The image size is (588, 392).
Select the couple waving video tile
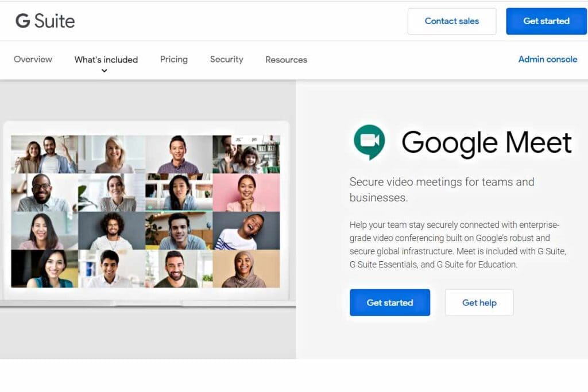click(x=45, y=154)
